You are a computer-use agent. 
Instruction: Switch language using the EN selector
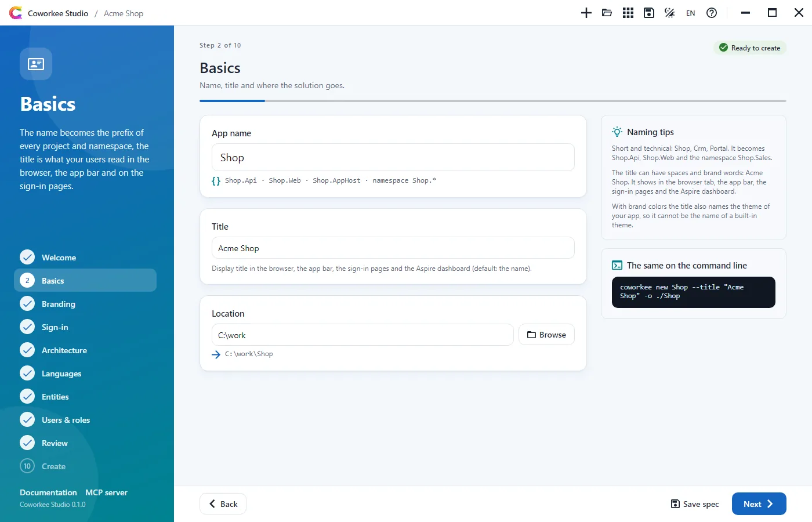click(691, 13)
